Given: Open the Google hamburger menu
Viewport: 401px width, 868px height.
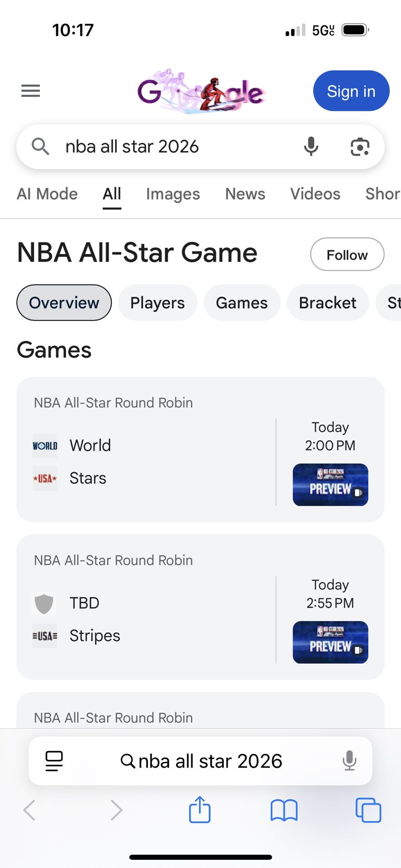Looking at the screenshot, I should pos(31,91).
